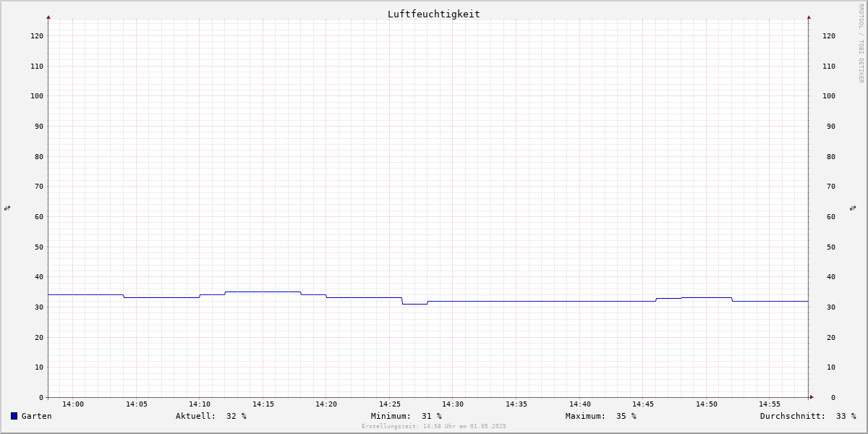
Task: Click the 14:15 time axis label
Action: (263, 404)
